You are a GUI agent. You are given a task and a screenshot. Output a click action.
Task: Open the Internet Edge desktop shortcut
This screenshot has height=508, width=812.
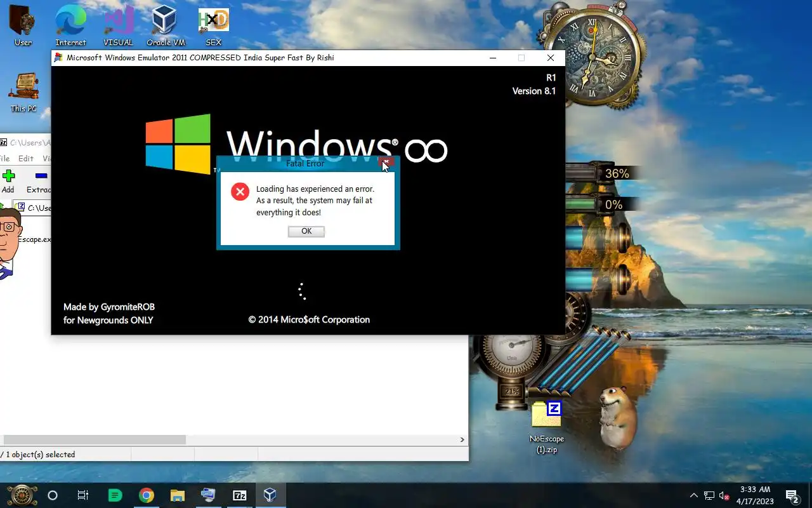(x=70, y=26)
